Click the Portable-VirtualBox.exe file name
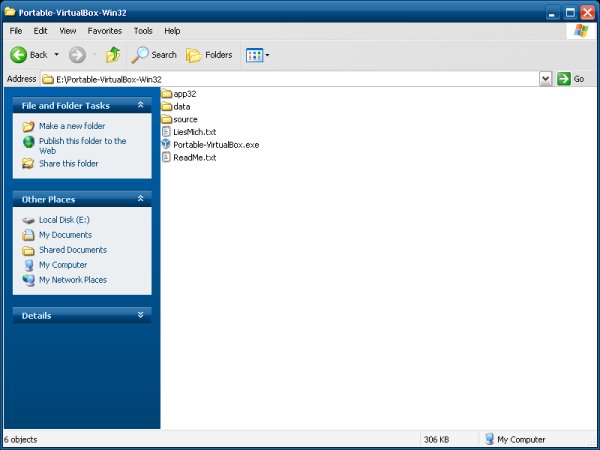The width and height of the screenshot is (600, 450). [x=216, y=145]
